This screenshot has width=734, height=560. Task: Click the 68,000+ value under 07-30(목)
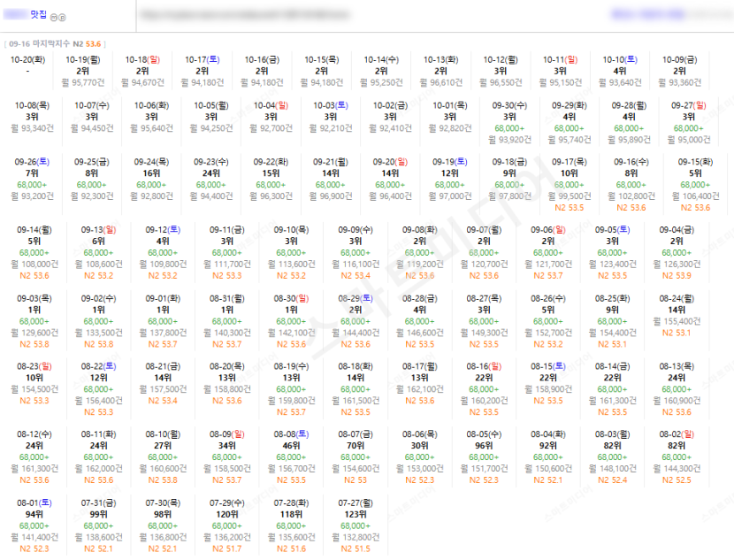(x=163, y=525)
